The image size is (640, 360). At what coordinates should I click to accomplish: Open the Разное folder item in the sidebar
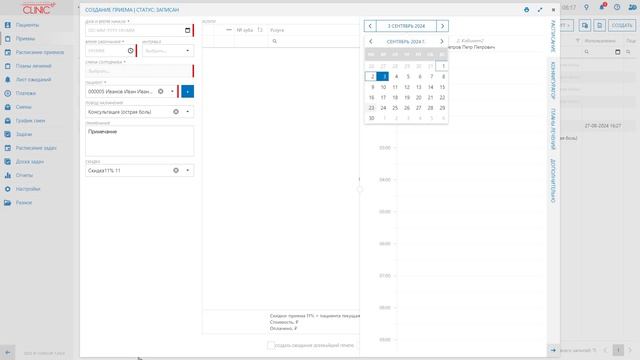click(x=24, y=202)
